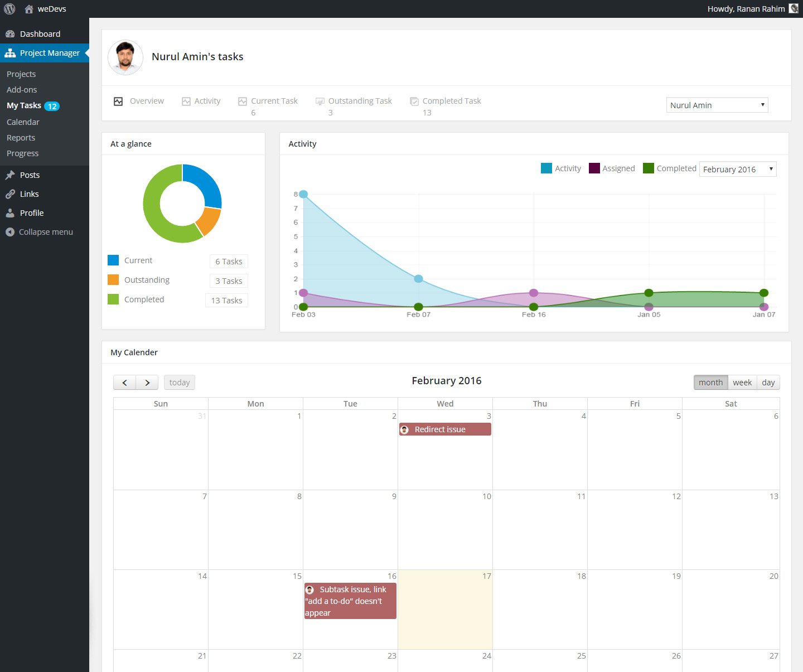Switch calendar to week view
Screen dimensions: 803x672
742,383
